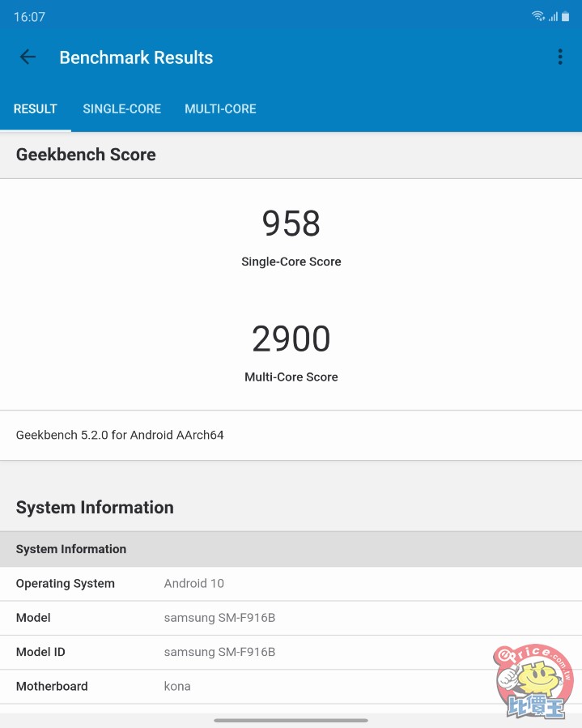Tap the gray System Information subheader row
This screenshot has width=582, height=728.
(x=291, y=549)
